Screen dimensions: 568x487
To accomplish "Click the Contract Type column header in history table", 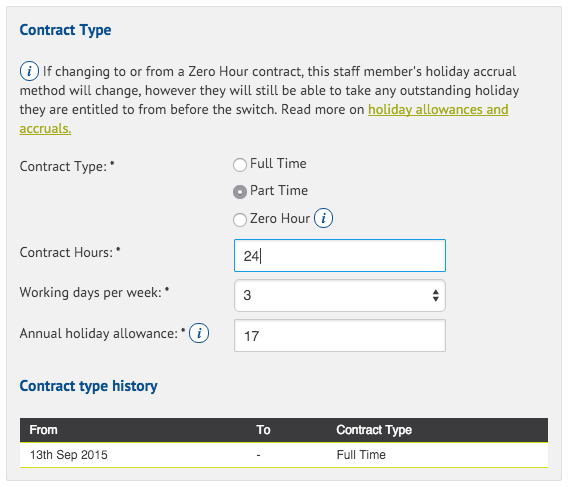I will coord(374,430).
